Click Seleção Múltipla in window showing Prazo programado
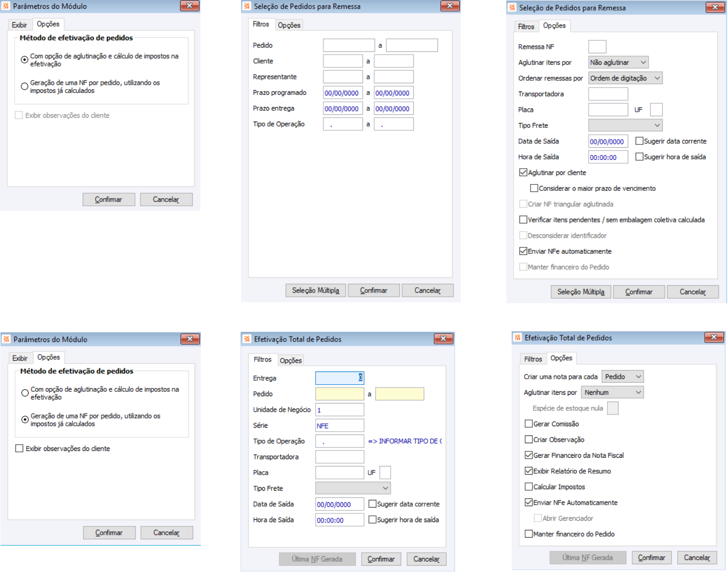Screen dimensions: 728x573 point(316,291)
